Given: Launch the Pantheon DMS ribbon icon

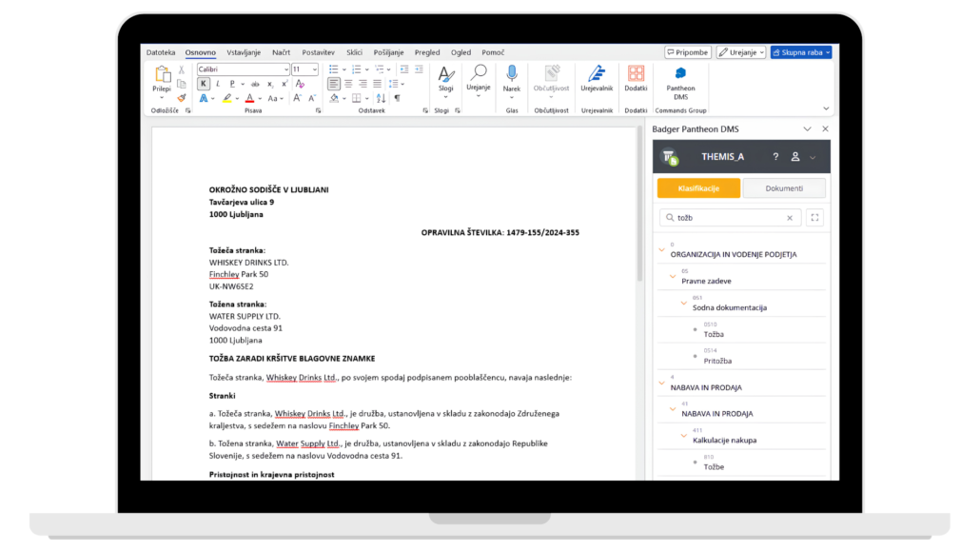Looking at the screenshot, I should (680, 74).
